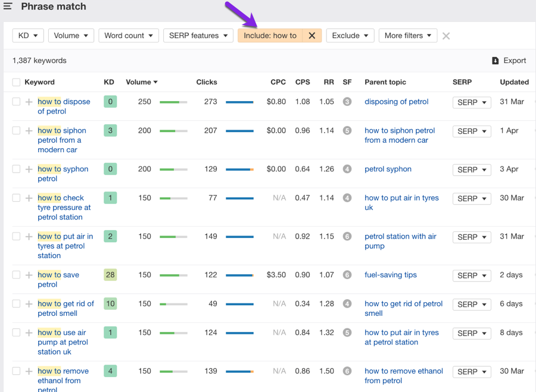The width and height of the screenshot is (536, 392).
Task: Click plus icon next to 'how to save petrol'
Action: pyautogui.click(x=29, y=275)
